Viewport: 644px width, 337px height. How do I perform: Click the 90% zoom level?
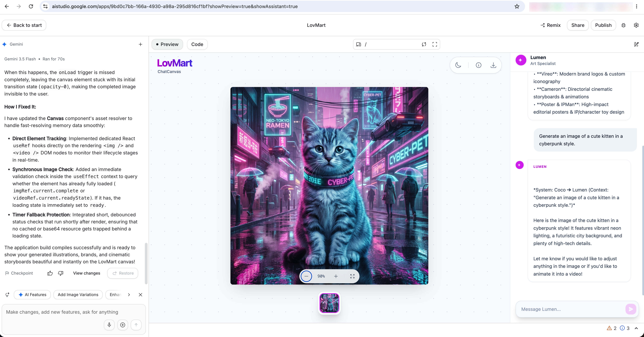click(321, 276)
